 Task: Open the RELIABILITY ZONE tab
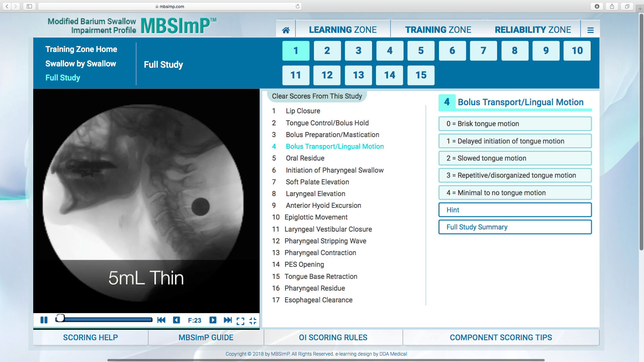pos(533,30)
